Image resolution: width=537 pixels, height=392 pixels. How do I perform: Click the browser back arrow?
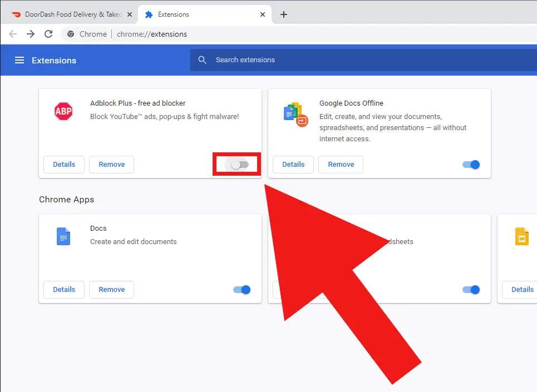[13, 34]
